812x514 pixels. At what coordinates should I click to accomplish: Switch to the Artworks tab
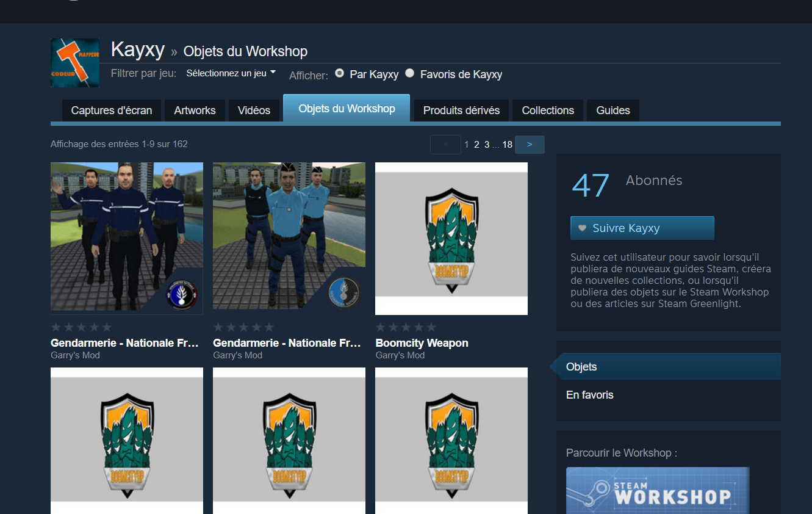pos(195,110)
